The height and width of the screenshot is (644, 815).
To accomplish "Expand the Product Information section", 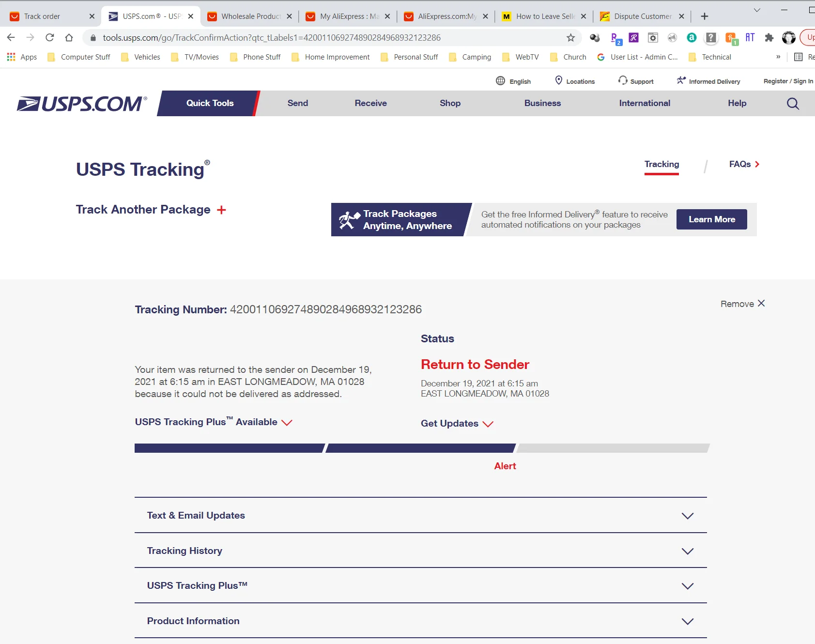I will tap(421, 621).
